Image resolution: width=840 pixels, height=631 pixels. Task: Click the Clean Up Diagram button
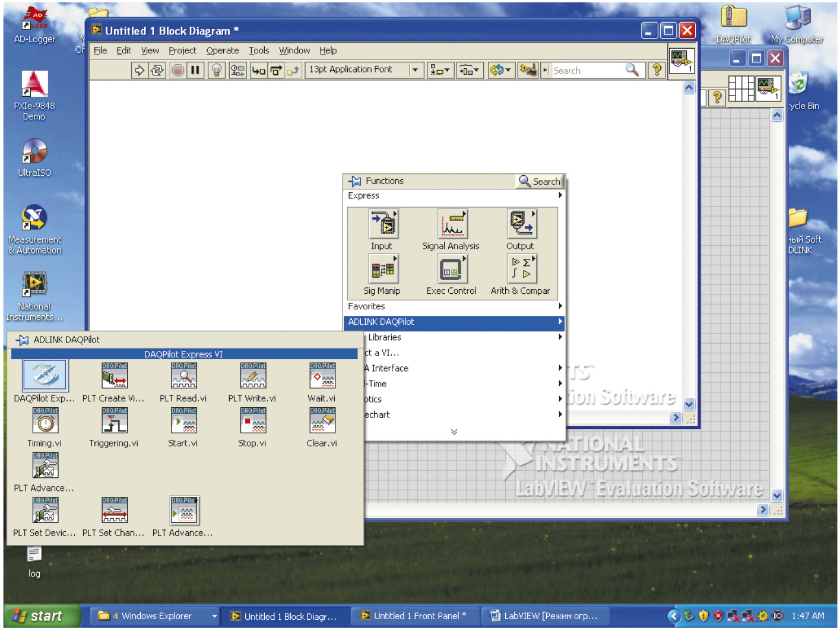click(x=527, y=71)
